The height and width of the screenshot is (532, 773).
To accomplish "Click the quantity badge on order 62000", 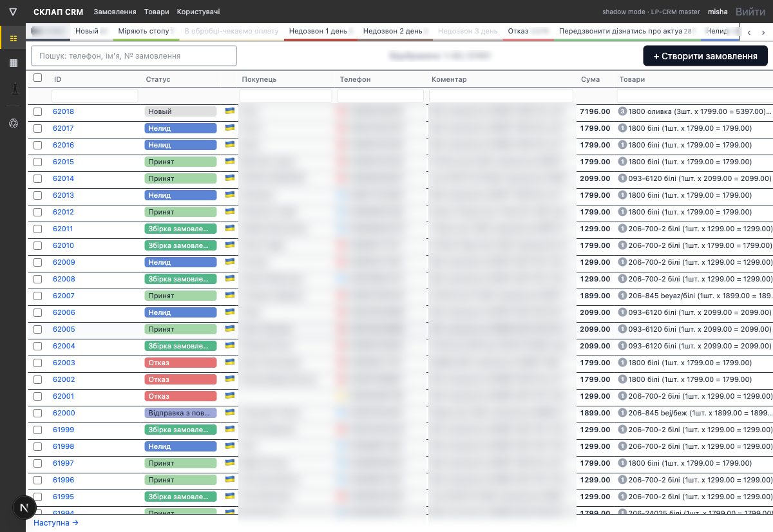I will click(x=622, y=413).
